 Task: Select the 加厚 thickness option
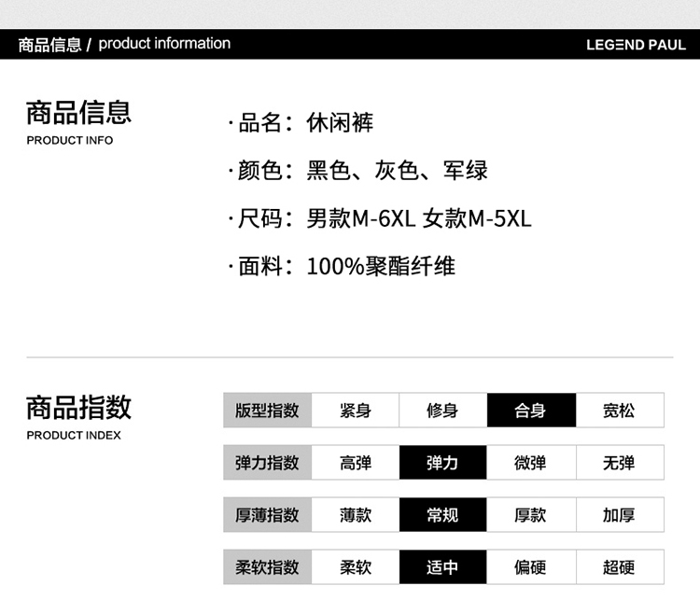(x=619, y=515)
